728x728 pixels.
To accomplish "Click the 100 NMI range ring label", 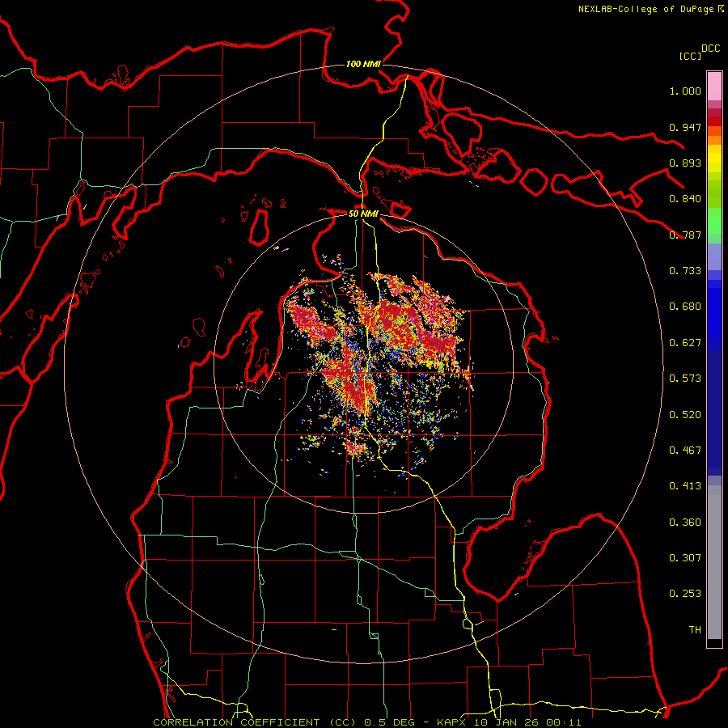I will click(x=363, y=64).
